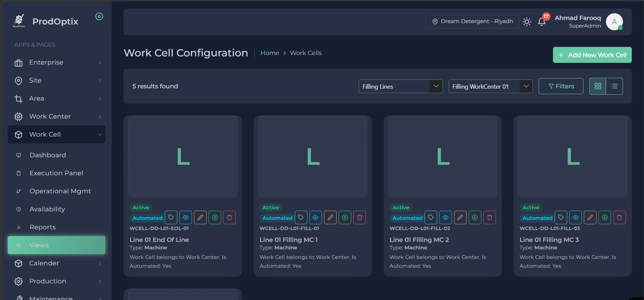
Task: Edit Line 01 End Of Line with pencil icon
Action: (200, 217)
